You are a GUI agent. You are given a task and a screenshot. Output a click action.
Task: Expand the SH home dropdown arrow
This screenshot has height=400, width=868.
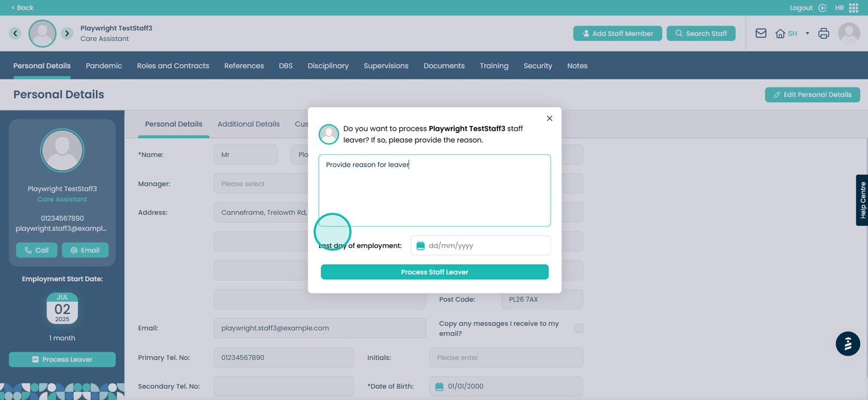(x=807, y=34)
